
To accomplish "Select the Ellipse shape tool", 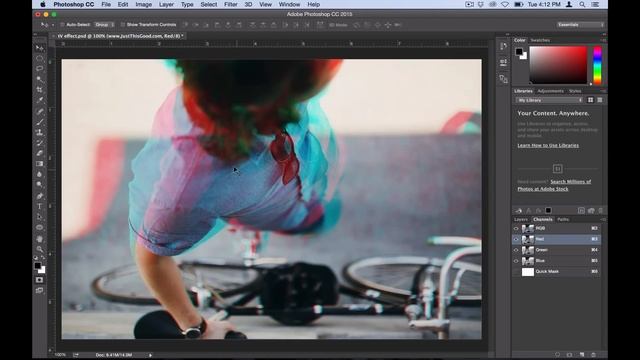I will [40, 227].
